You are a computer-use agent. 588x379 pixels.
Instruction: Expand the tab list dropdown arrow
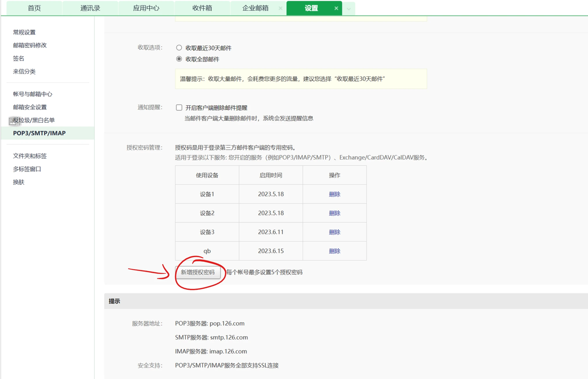tap(349, 8)
